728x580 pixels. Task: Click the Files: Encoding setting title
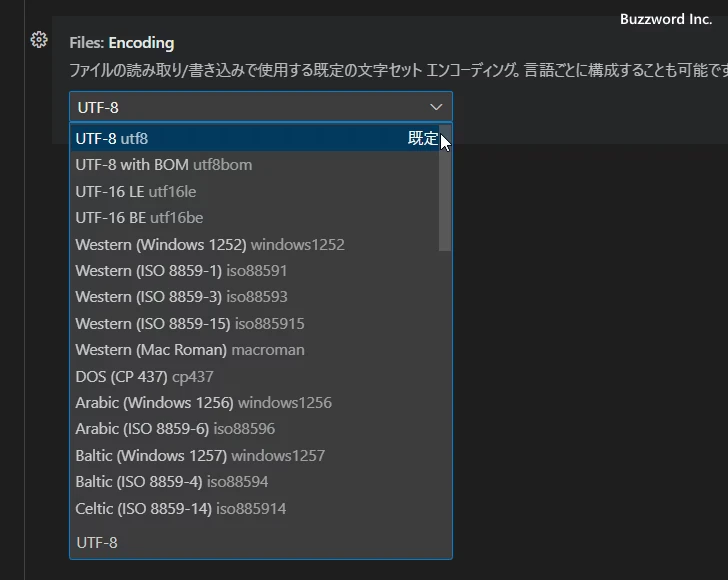121,43
